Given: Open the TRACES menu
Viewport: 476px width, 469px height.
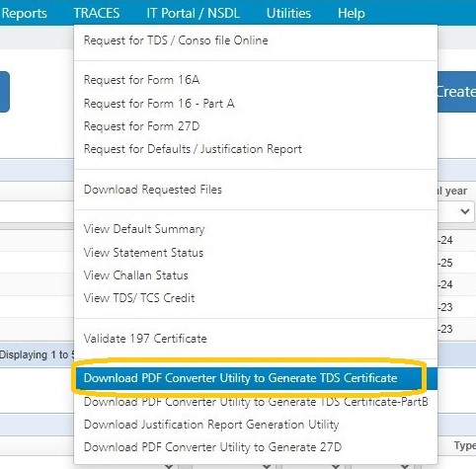Looking at the screenshot, I should point(97,13).
